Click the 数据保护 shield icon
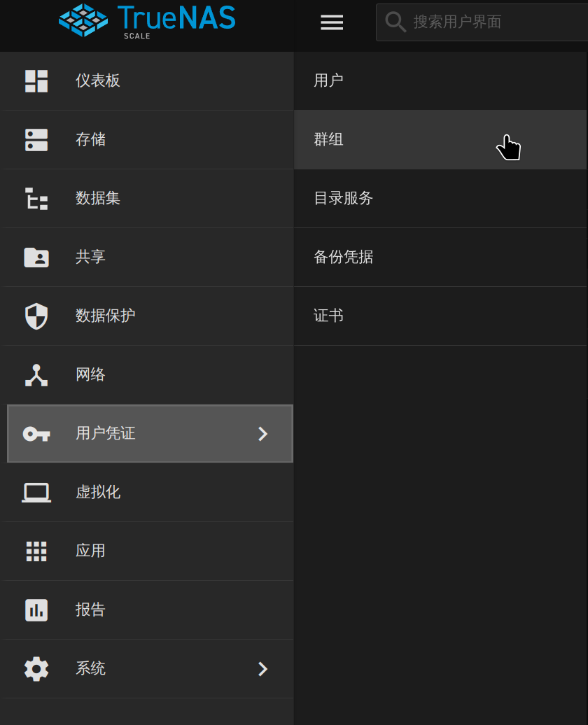The width and height of the screenshot is (588, 725). pos(36,316)
